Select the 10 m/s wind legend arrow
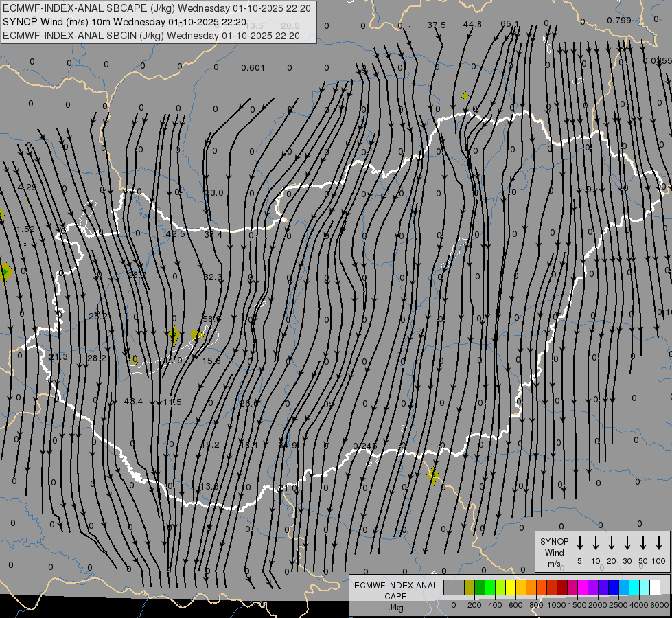Screen dimensions: 672x618 (596, 543)
